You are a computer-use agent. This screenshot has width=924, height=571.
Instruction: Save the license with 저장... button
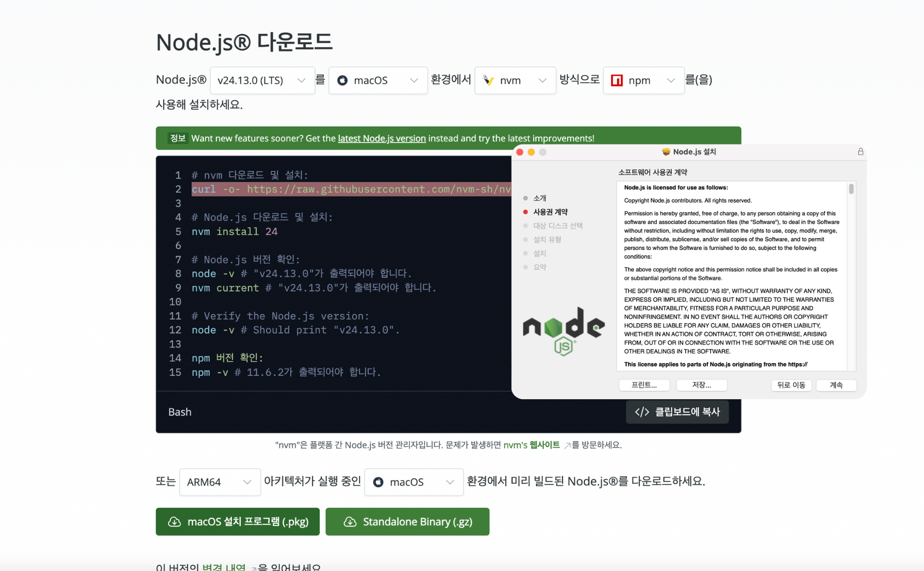(x=701, y=385)
